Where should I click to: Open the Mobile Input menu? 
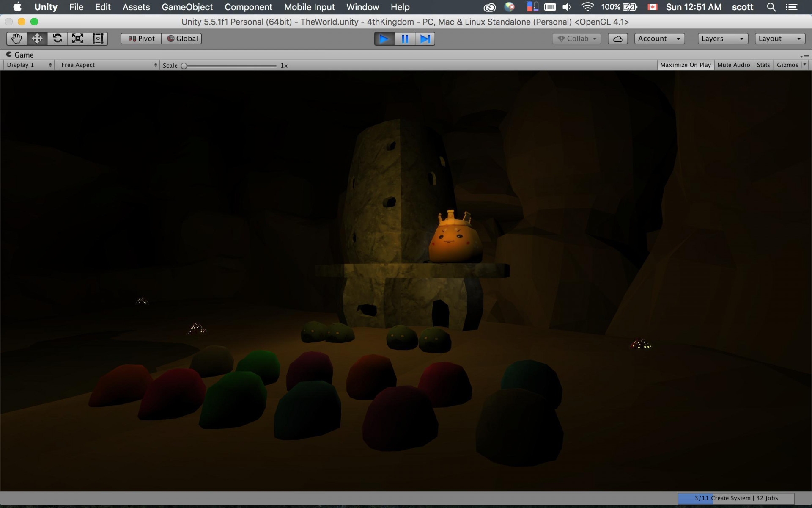click(309, 7)
